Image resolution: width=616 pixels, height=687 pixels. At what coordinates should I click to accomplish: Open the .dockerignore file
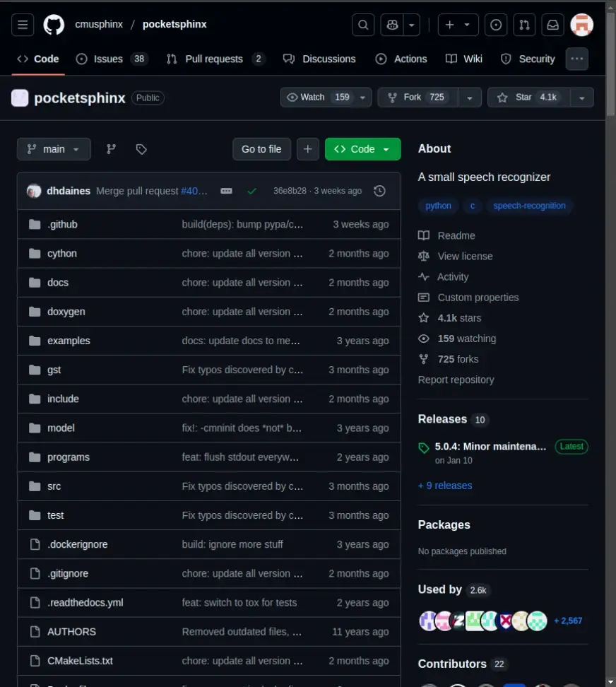click(78, 544)
